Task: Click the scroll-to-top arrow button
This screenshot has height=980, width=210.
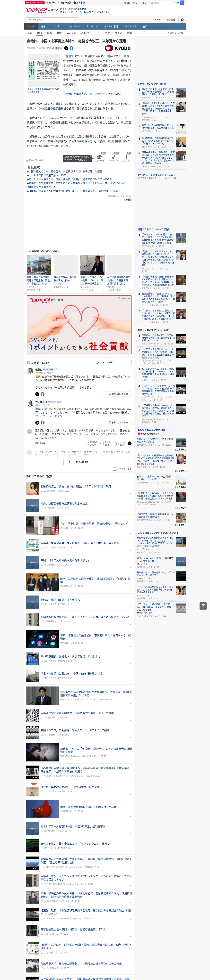Action: tap(203, 606)
